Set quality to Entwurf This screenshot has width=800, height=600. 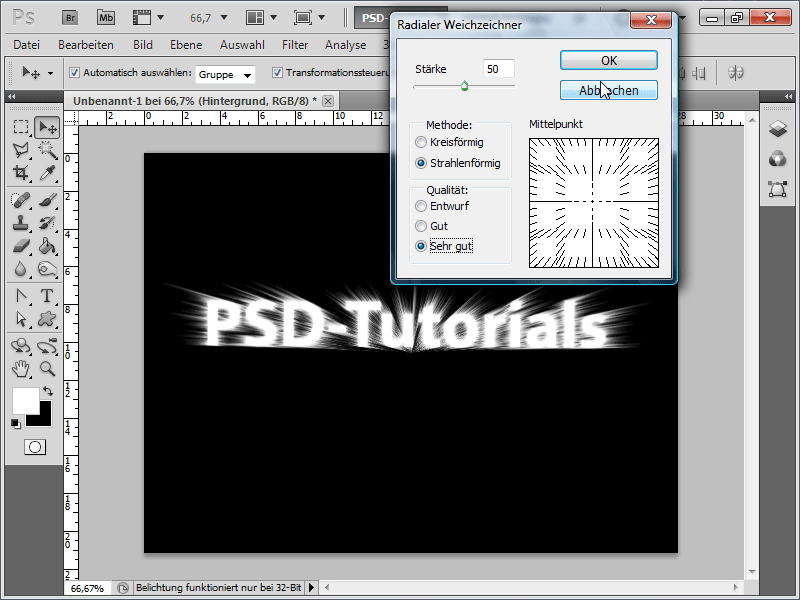(x=420, y=206)
